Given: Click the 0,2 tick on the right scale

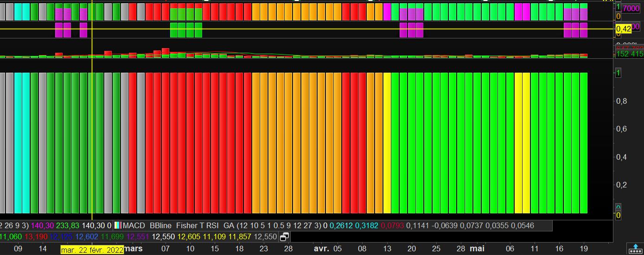Looking at the screenshot, I should (622, 185).
